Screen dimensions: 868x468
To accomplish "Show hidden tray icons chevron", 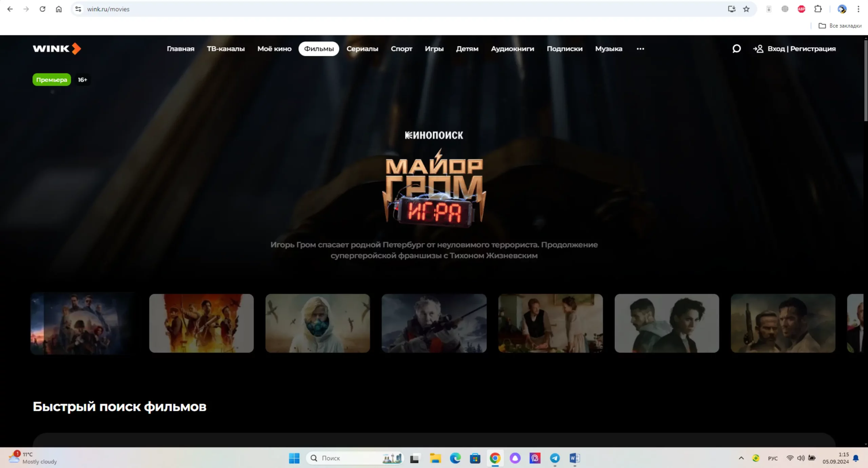I will point(741,458).
